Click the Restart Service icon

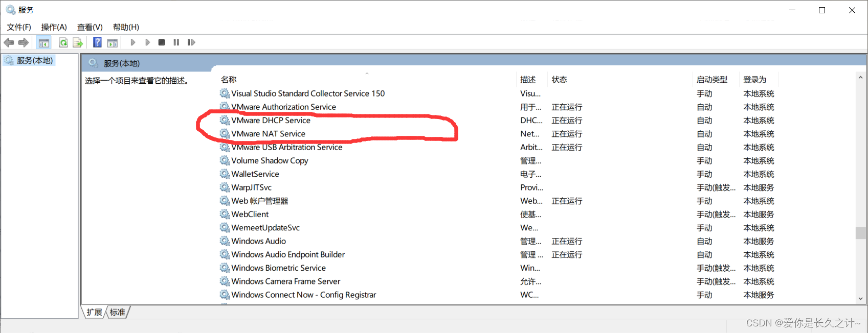(191, 42)
